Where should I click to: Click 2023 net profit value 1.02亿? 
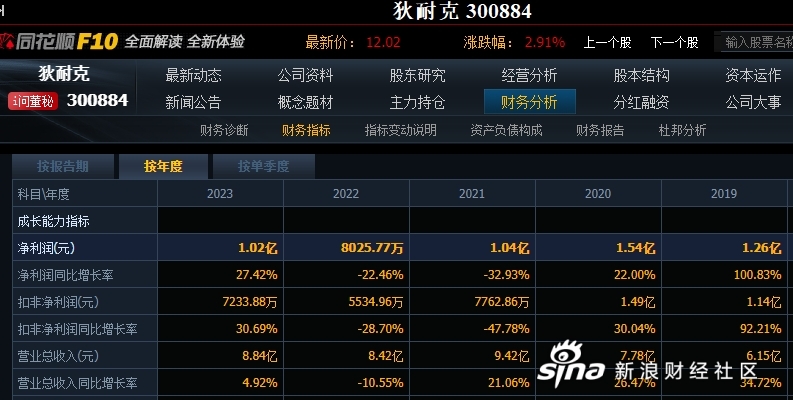pyautogui.click(x=258, y=248)
